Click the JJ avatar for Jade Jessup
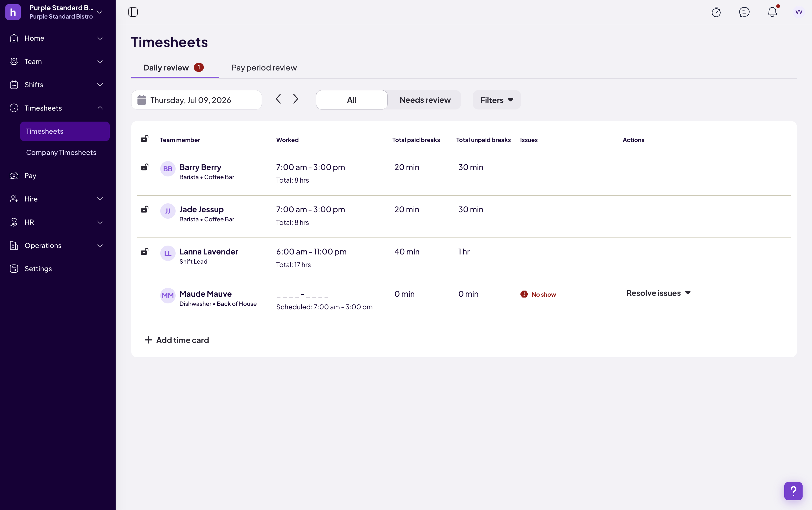The width and height of the screenshot is (812, 510). [x=168, y=211]
